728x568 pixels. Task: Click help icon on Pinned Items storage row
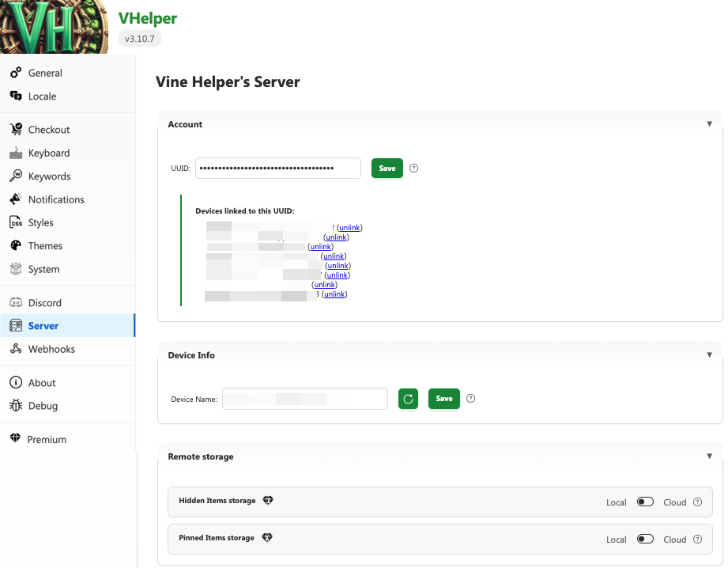point(697,540)
